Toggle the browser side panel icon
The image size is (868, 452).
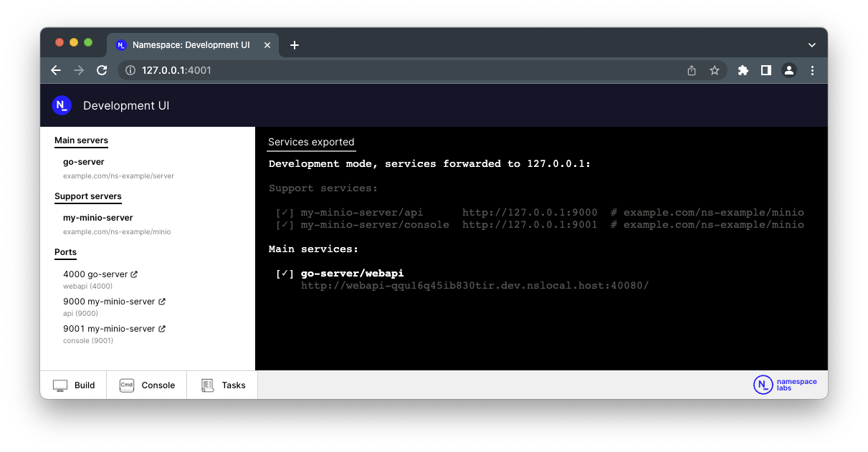(x=766, y=70)
